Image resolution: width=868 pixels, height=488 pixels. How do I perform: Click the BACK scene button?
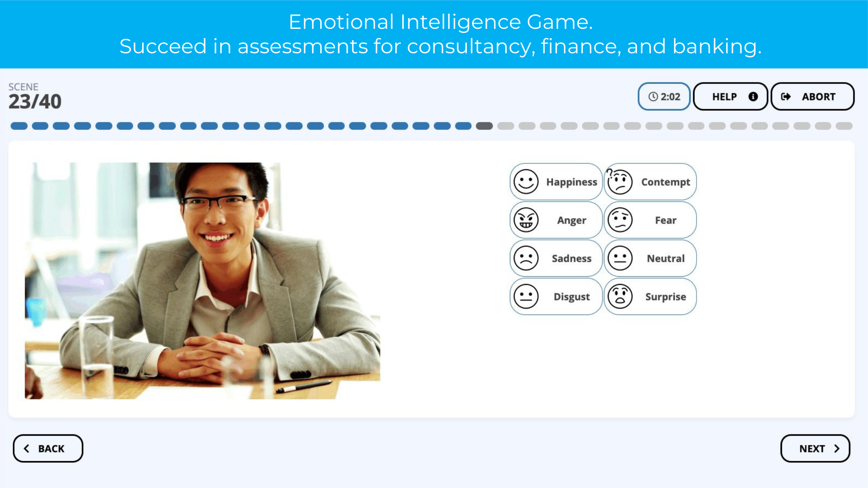click(48, 449)
